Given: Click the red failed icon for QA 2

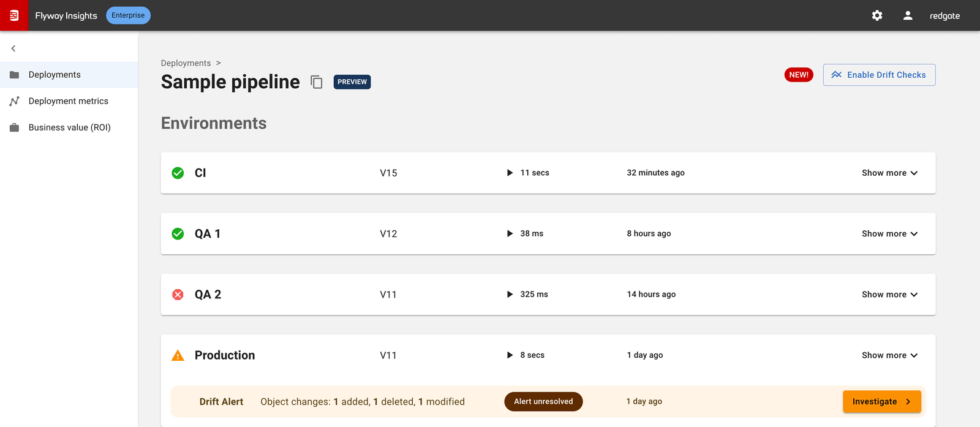Looking at the screenshot, I should (x=178, y=295).
